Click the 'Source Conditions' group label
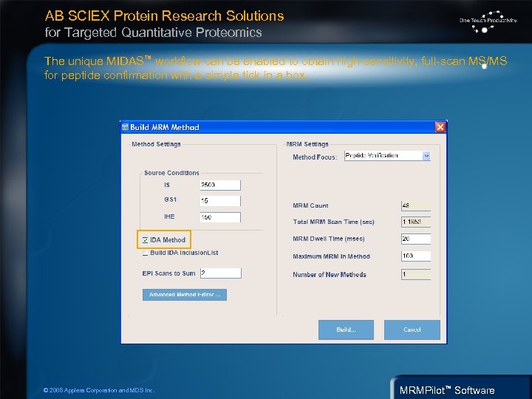 pyautogui.click(x=171, y=173)
